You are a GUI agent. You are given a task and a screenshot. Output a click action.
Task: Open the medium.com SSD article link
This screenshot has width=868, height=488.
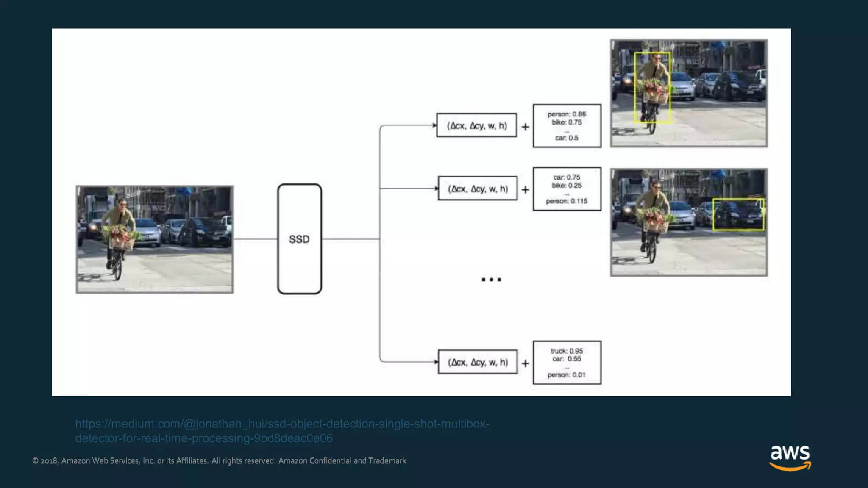(282, 424)
